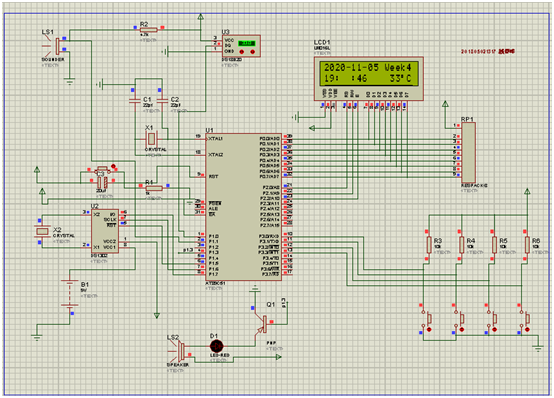Screen dimensions: 554x398
Task: Select the B1 battery symbol
Action: coord(70,294)
